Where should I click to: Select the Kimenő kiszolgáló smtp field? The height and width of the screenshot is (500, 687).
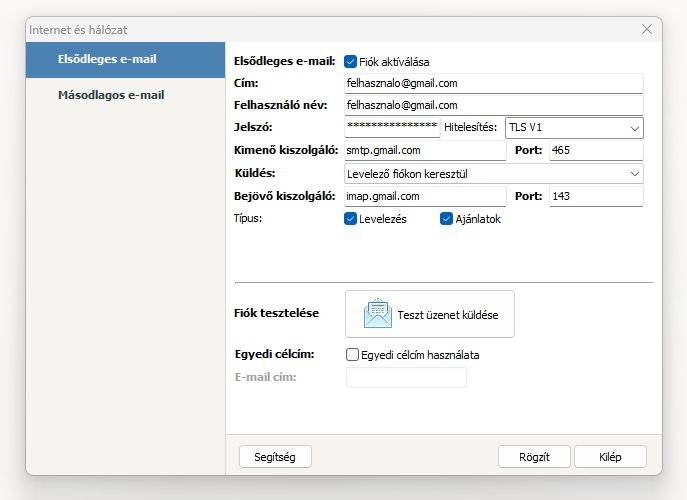click(x=425, y=151)
